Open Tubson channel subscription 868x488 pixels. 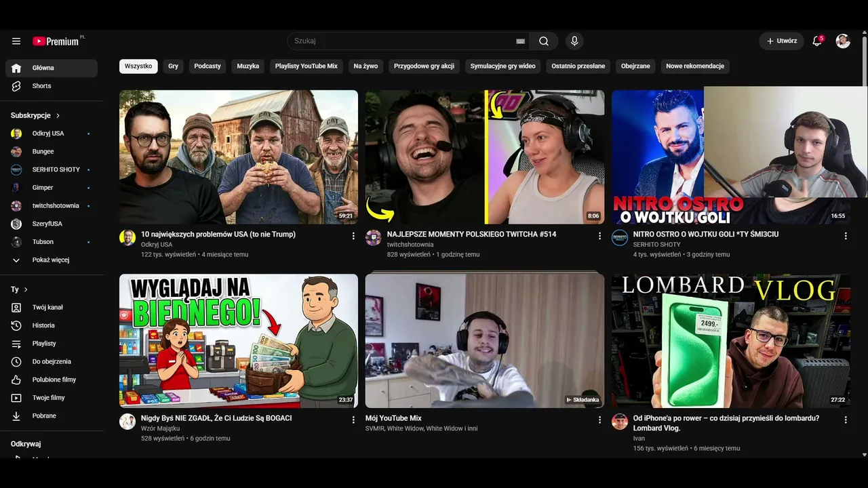coord(52,242)
